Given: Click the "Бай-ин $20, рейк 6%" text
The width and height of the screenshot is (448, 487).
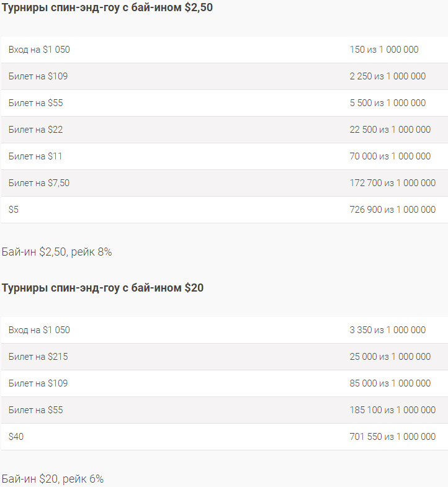Looking at the screenshot, I should coord(53,479).
